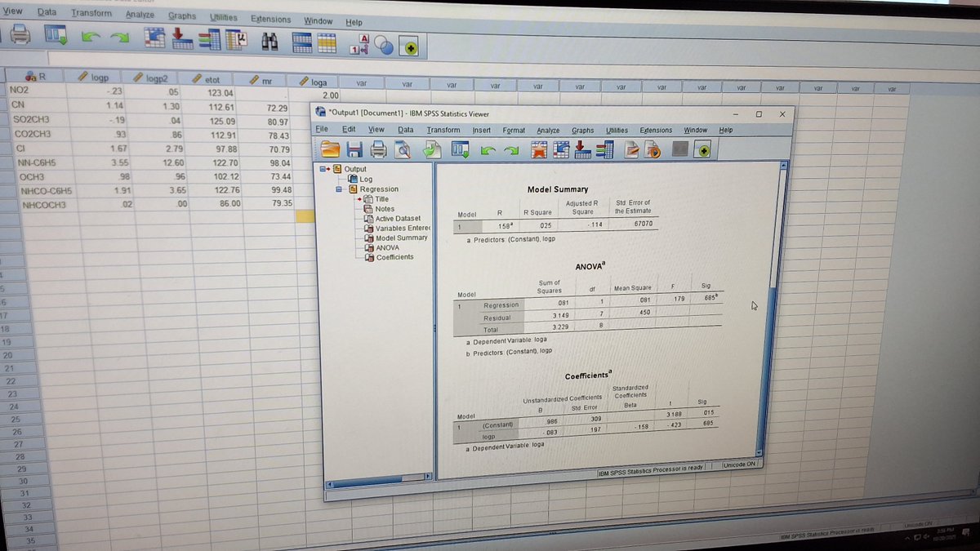Viewport: 980px width, 551px height.
Task: Open Analyze menu in Viewer window
Action: coord(548,130)
